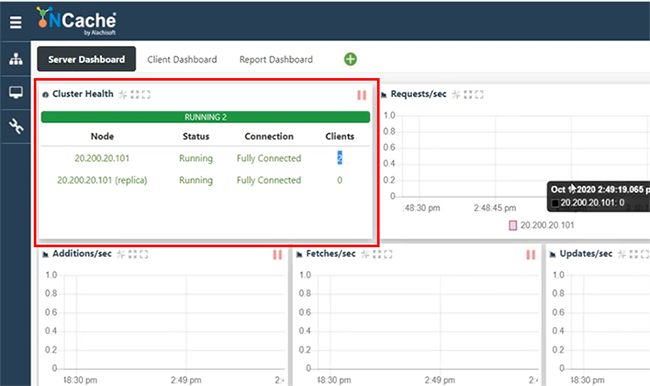650x386 pixels.
Task: Maximize the Additions/sec panel
Action: (144, 254)
